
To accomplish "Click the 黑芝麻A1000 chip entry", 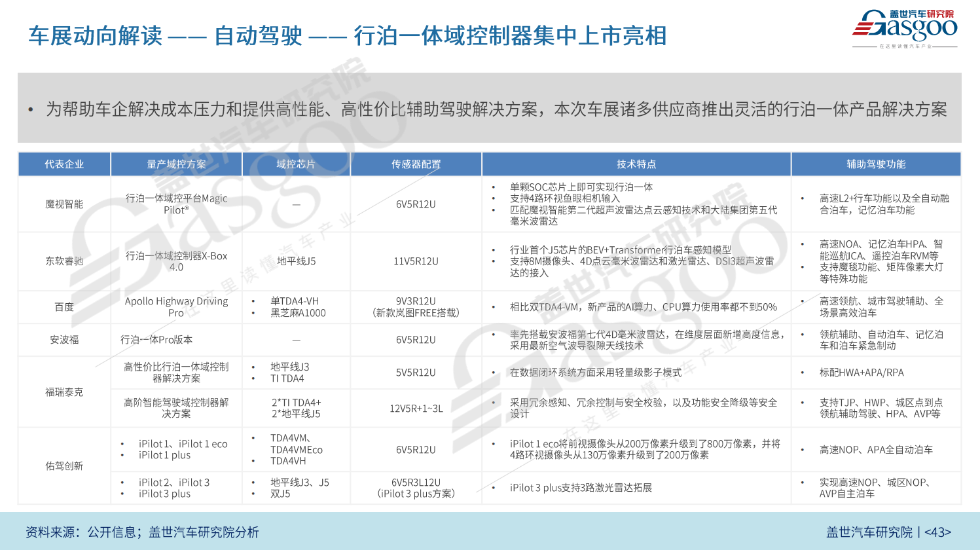I will [x=298, y=313].
